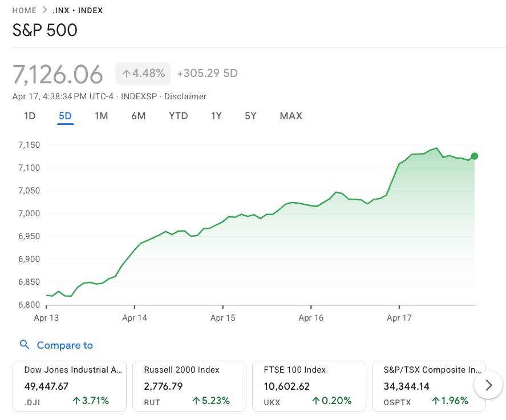The width and height of the screenshot is (506, 420).
Task: Open the Disclaimer link
Action: (x=185, y=96)
